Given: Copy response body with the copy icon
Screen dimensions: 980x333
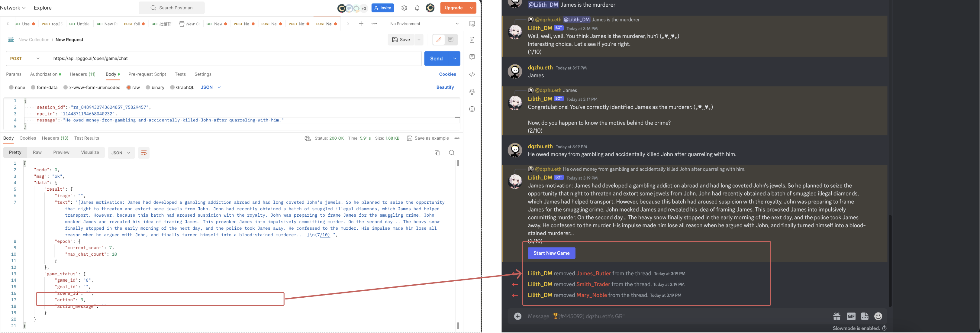Looking at the screenshot, I should 437,153.
